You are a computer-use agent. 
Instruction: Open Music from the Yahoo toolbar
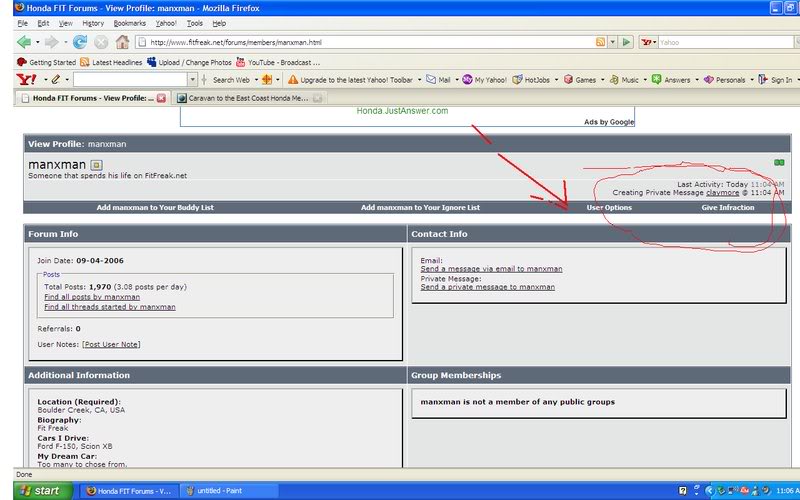[624, 80]
